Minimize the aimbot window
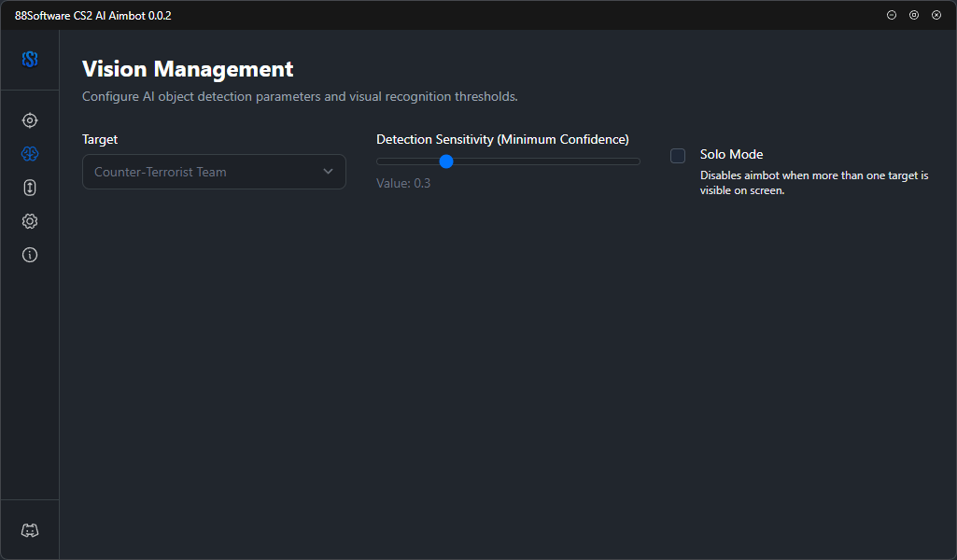The height and width of the screenshot is (560, 957). [892, 15]
